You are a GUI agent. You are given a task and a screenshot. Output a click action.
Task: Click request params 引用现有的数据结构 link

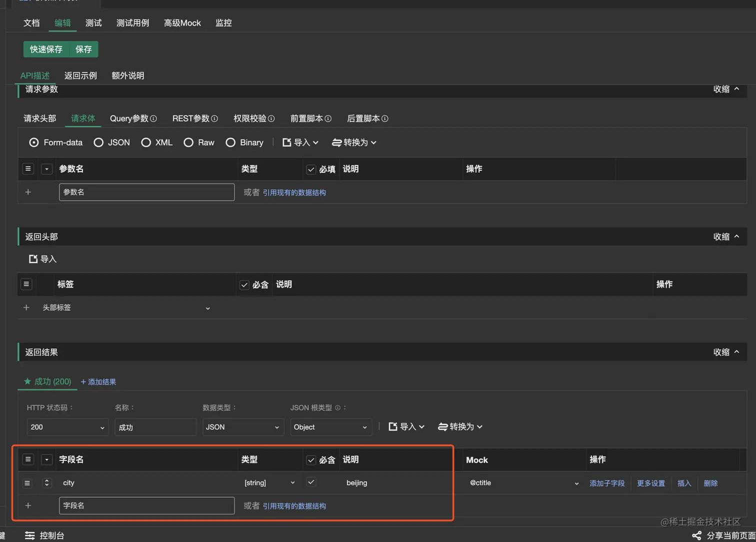(294, 193)
